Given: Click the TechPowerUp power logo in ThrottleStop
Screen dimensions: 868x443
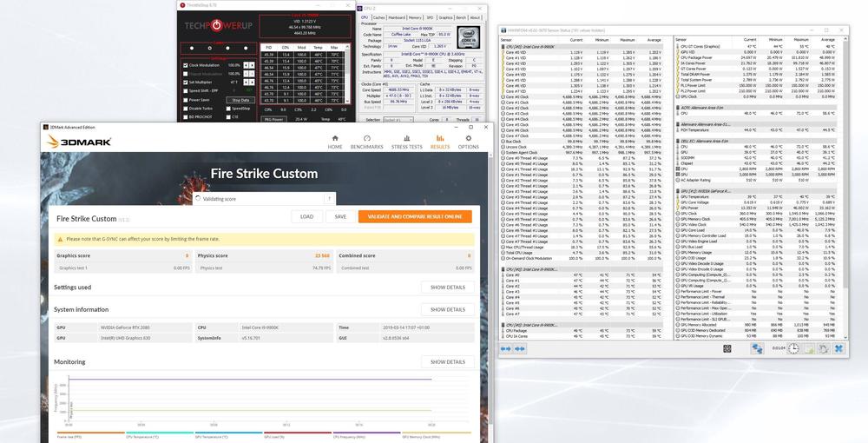Looking at the screenshot, I should point(217,25).
